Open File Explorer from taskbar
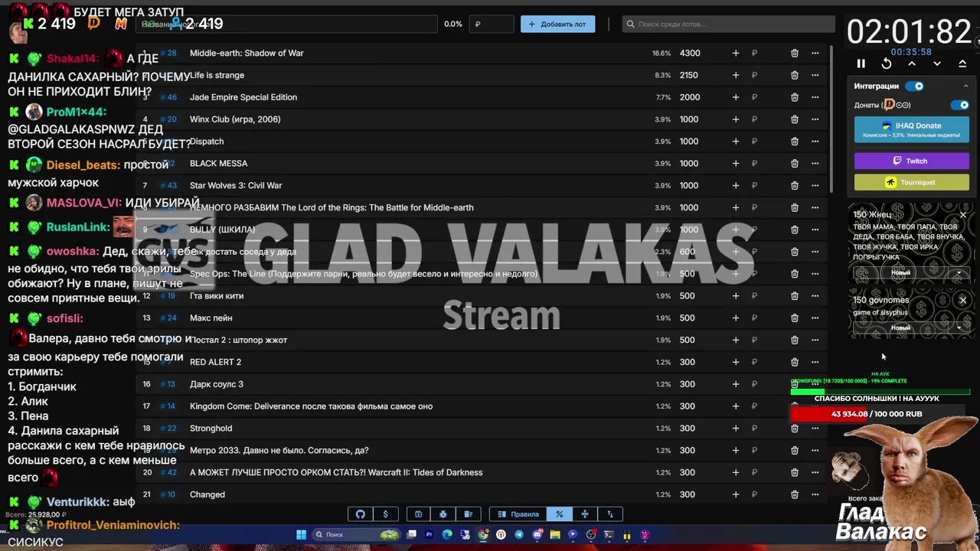Viewport: 980px width, 551px height. point(555,535)
